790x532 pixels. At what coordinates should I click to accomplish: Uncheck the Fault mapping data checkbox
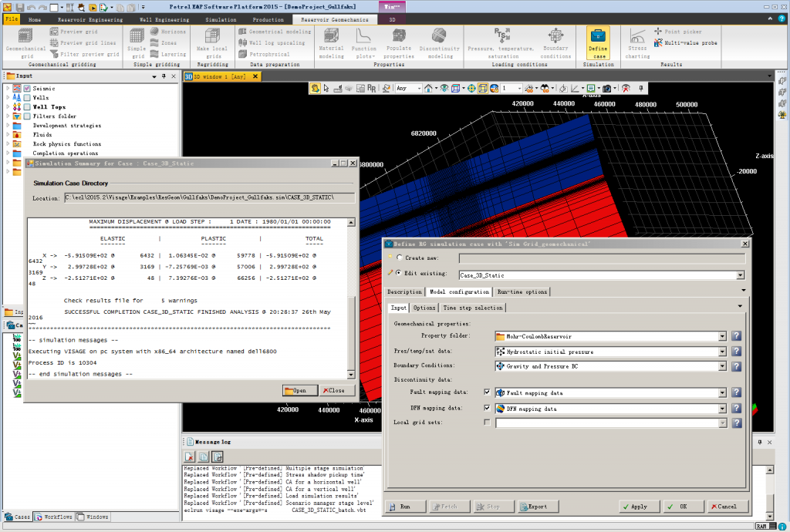pos(487,392)
